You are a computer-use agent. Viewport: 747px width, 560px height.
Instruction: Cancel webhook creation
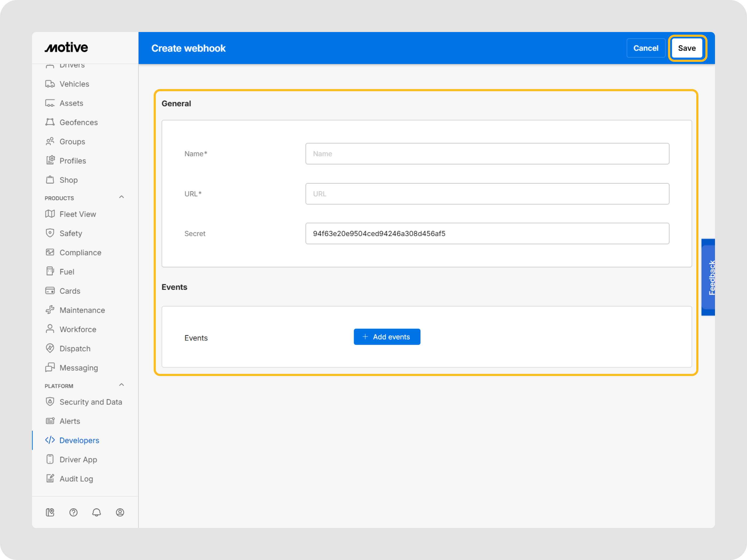[x=646, y=48]
